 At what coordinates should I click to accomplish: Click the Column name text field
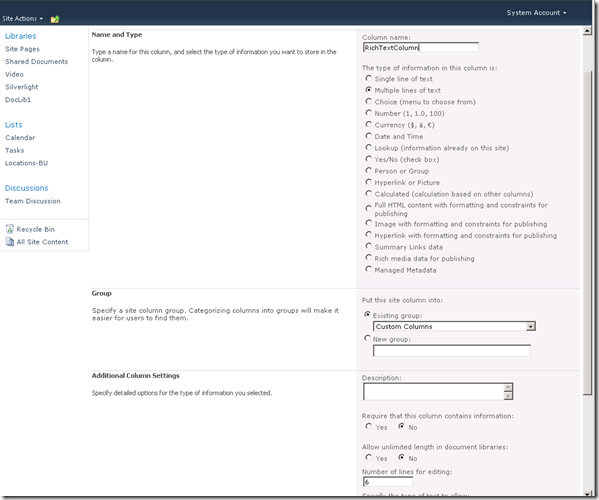pyautogui.click(x=421, y=47)
